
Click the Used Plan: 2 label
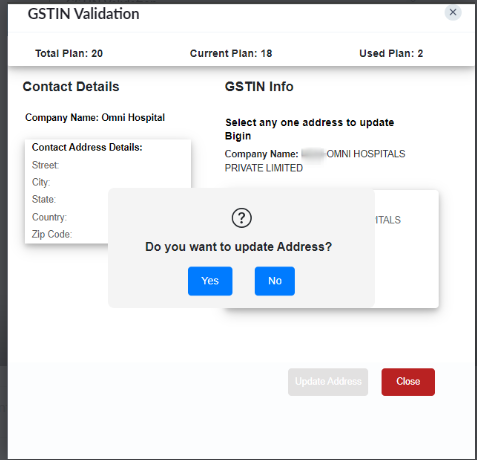tap(391, 53)
